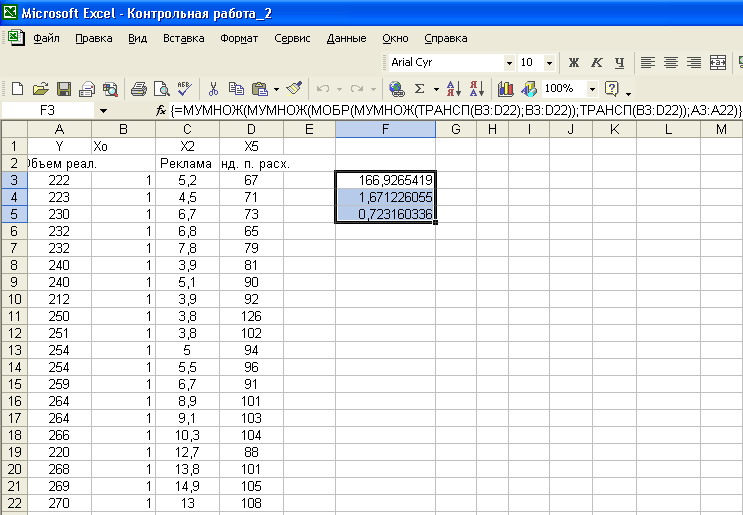Open the Name Box dropdown arrow
Viewport: 743px width, 515px height.
click(103, 111)
